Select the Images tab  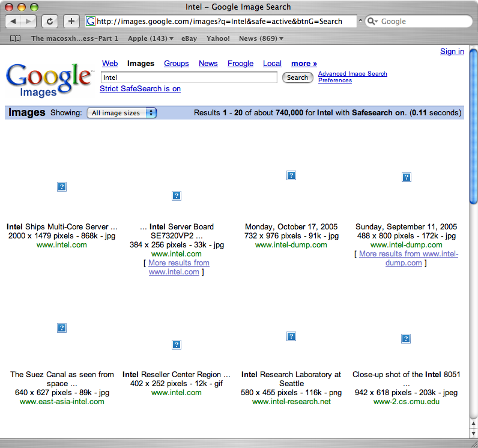click(x=141, y=64)
